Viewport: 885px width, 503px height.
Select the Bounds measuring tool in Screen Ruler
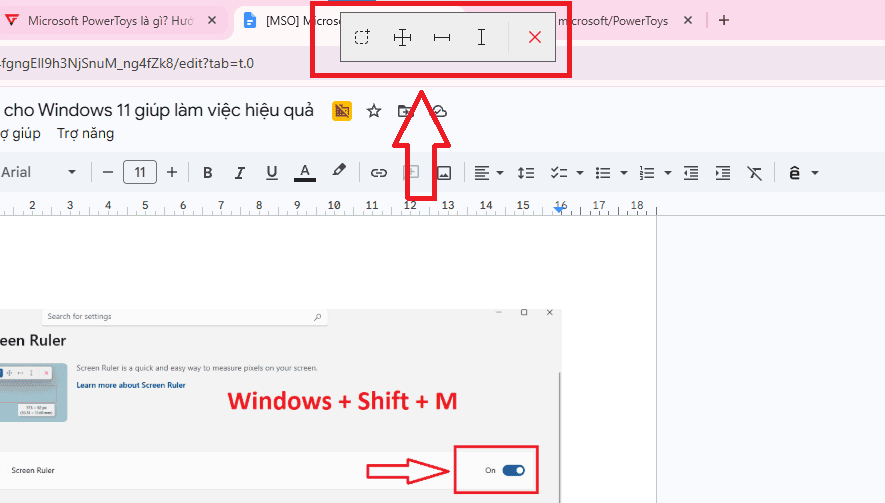(362, 37)
